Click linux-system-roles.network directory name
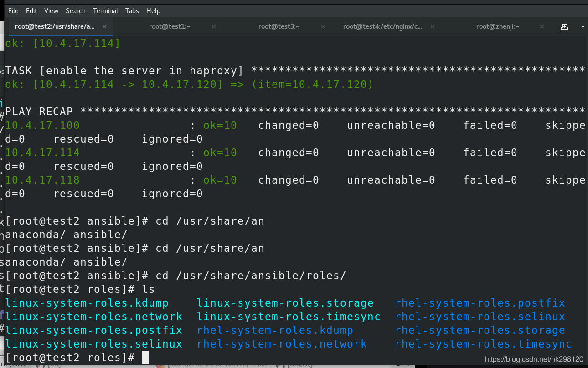 [x=94, y=317]
